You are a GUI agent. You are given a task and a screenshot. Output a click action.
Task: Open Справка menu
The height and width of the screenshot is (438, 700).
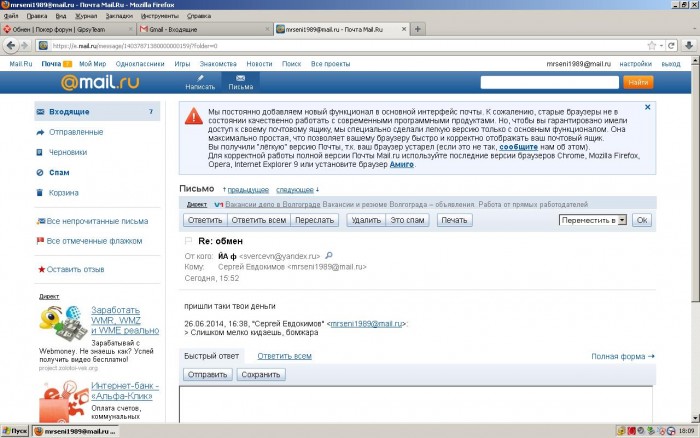click(199, 16)
